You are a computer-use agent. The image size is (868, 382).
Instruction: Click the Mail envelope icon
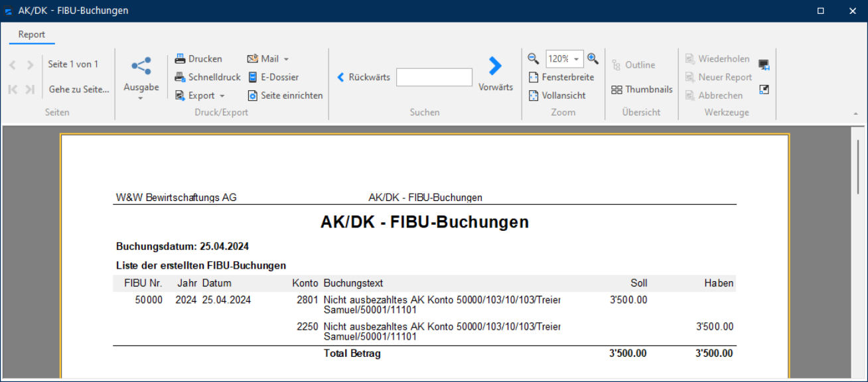(x=253, y=59)
